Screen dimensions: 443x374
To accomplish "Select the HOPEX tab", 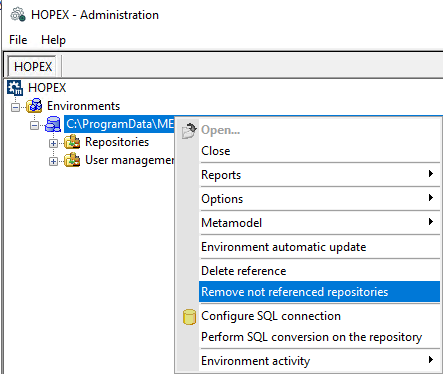I will (33, 66).
